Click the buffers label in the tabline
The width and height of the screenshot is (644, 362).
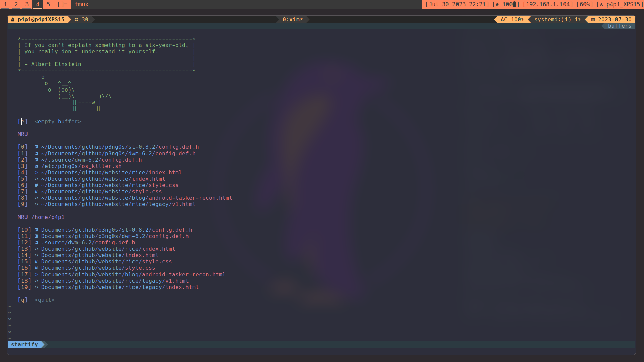tap(620, 26)
